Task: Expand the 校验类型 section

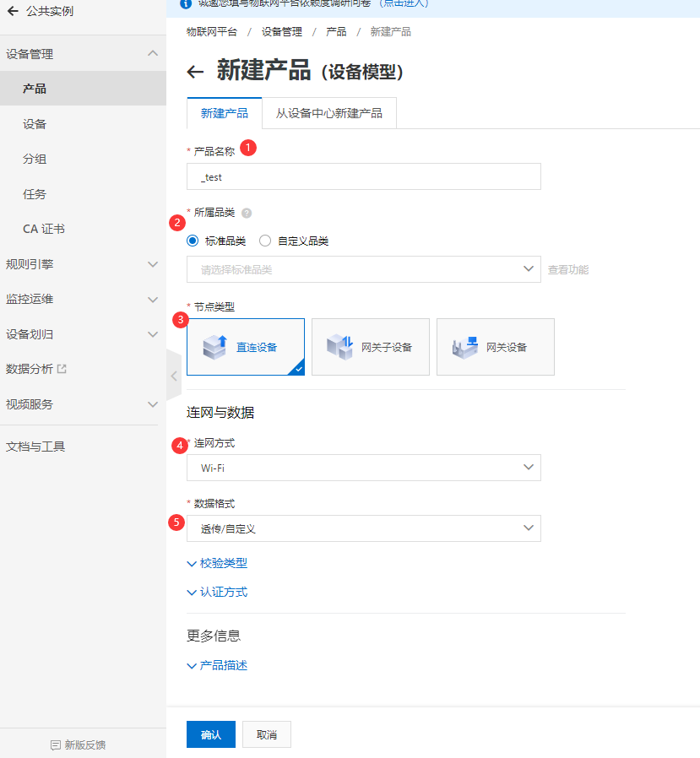Action: pos(217,563)
